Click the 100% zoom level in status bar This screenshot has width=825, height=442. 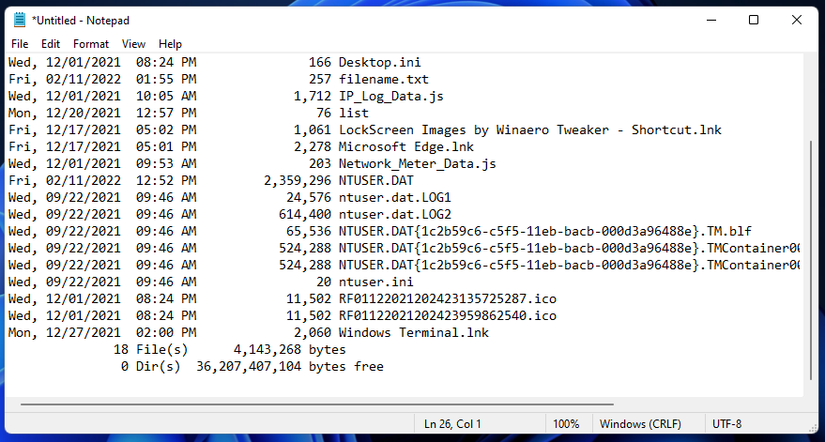[x=566, y=425]
